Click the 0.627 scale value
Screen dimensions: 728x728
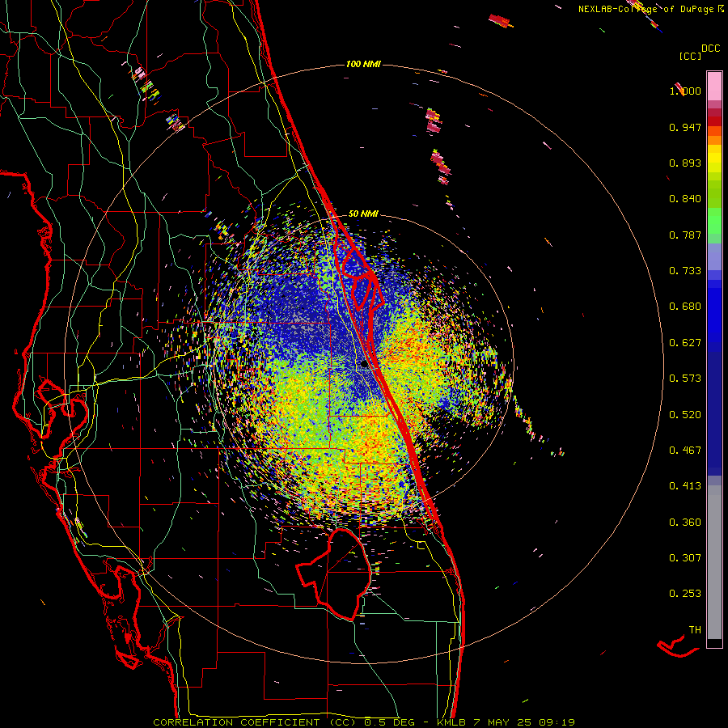tap(685, 343)
